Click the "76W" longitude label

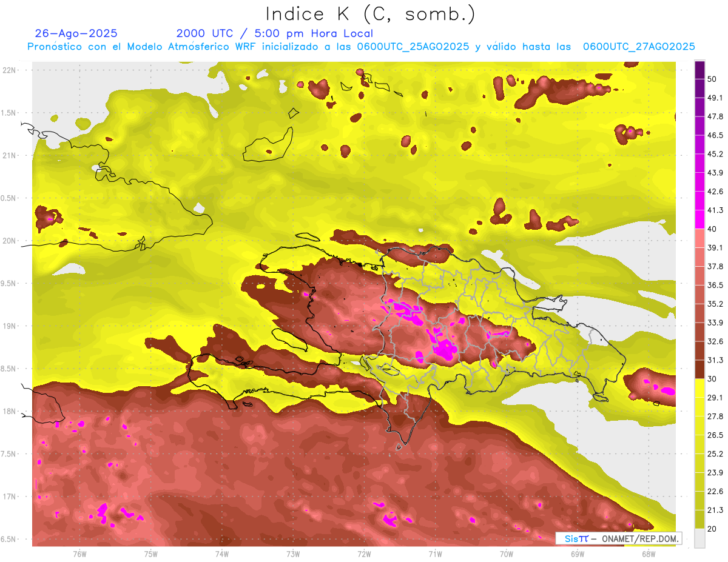tap(79, 554)
